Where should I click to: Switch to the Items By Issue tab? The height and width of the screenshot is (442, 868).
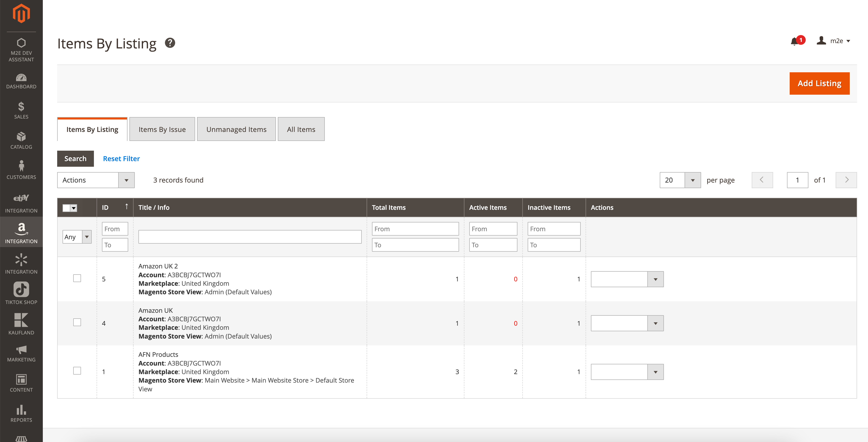pos(162,129)
